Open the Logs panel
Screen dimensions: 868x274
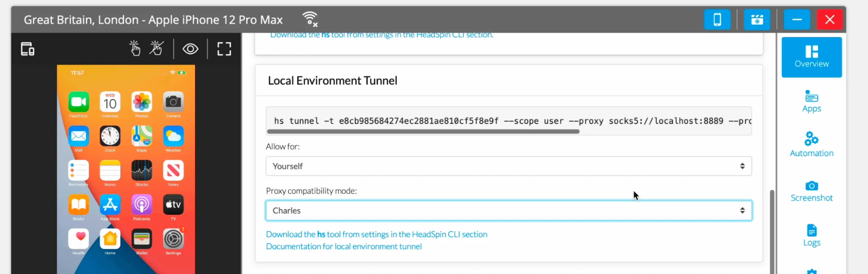click(811, 235)
